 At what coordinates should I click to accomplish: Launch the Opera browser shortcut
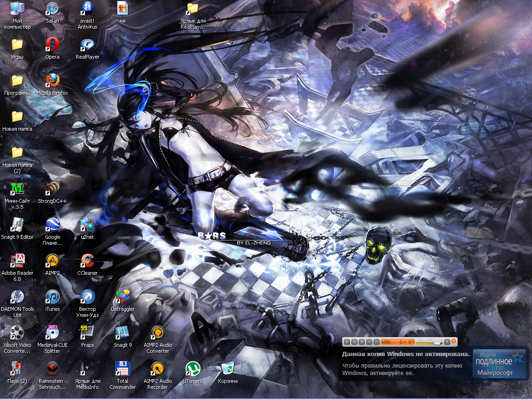point(52,48)
